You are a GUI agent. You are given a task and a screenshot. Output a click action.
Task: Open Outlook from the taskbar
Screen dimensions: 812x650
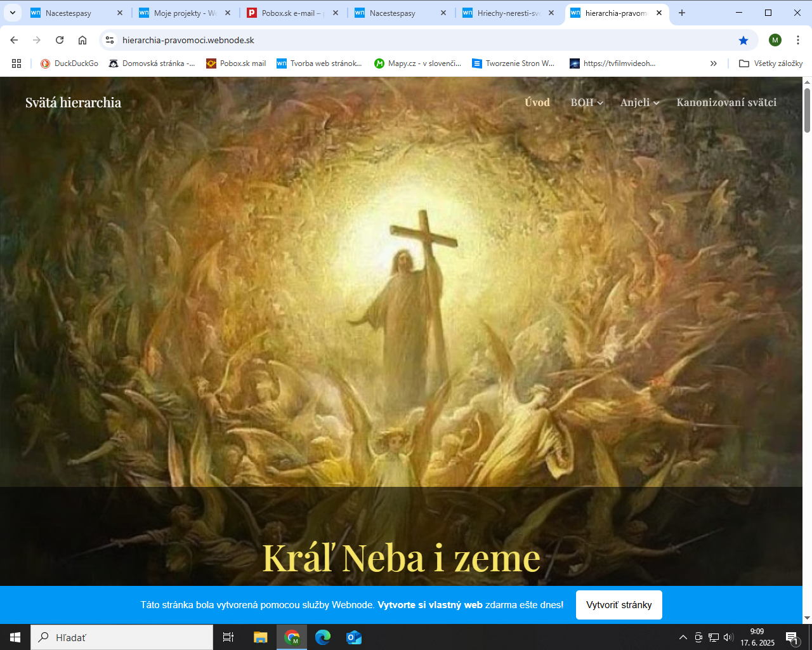tap(354, 637)
